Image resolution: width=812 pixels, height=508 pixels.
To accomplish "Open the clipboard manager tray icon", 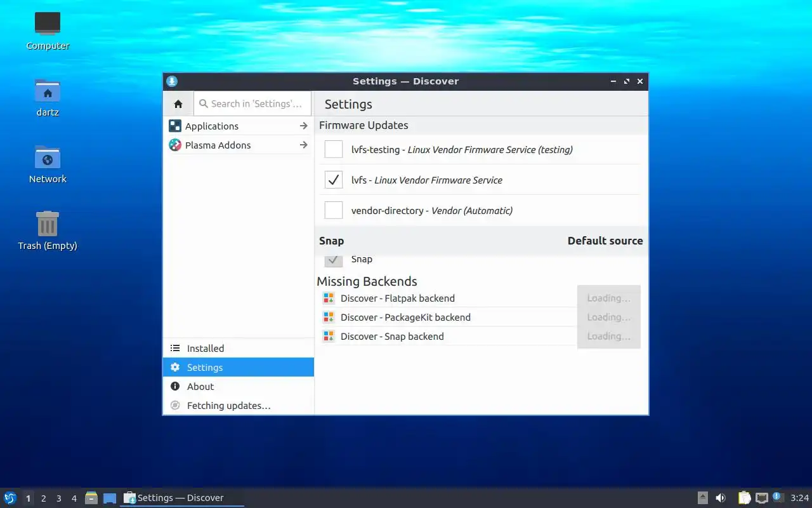I will pos(744,498).
